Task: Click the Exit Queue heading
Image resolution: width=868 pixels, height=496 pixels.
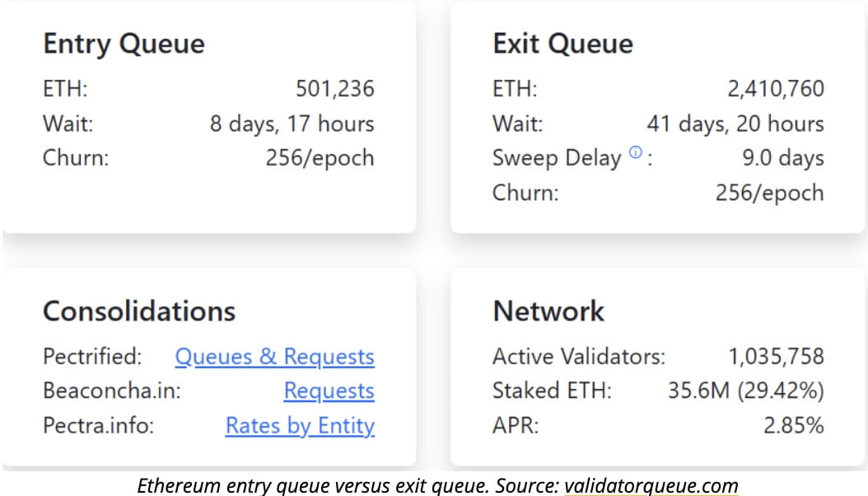Action: click(x=562, y=44)
